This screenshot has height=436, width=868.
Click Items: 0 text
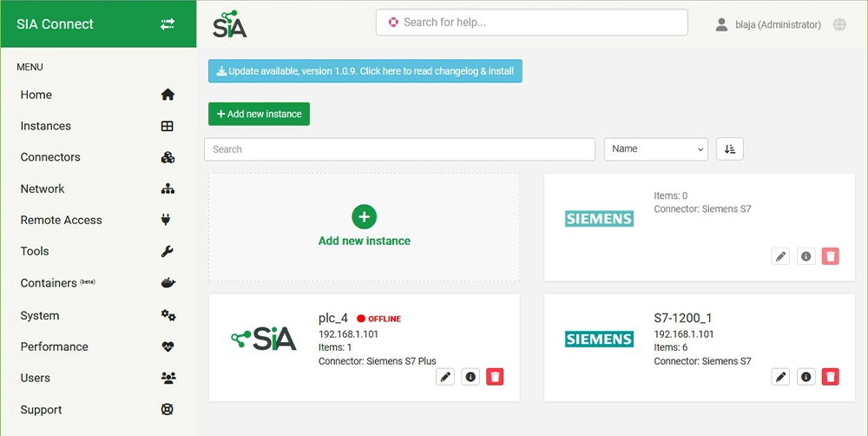coord(671,195)
